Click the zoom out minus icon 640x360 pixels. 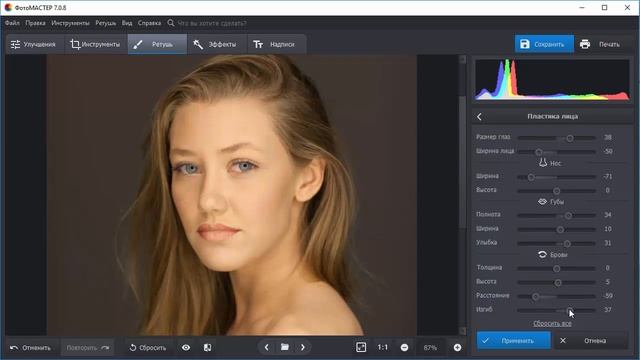point(404,348)
